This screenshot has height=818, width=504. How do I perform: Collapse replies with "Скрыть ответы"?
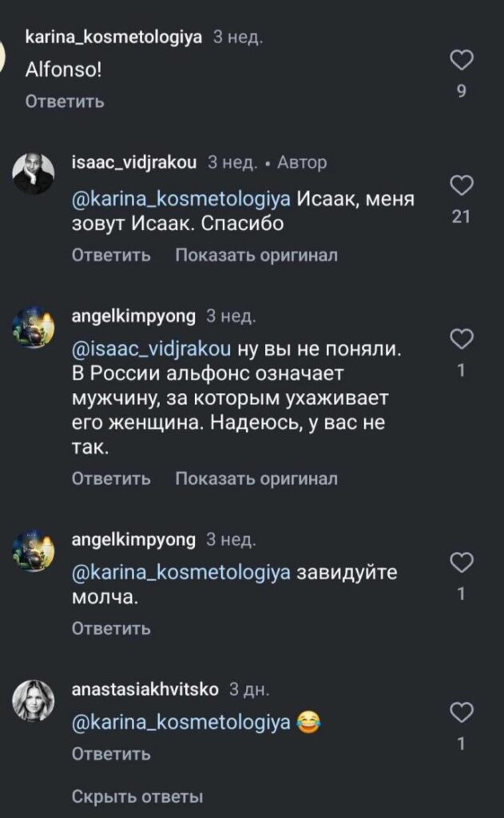click(137, 796)
